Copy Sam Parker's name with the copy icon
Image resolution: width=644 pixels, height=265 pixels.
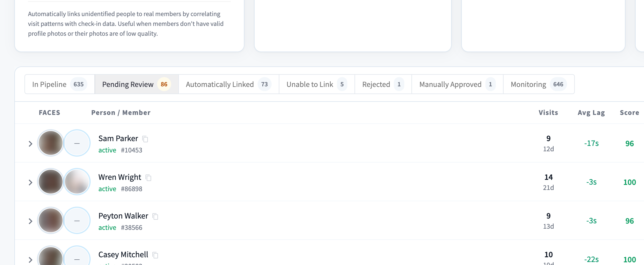145,139
